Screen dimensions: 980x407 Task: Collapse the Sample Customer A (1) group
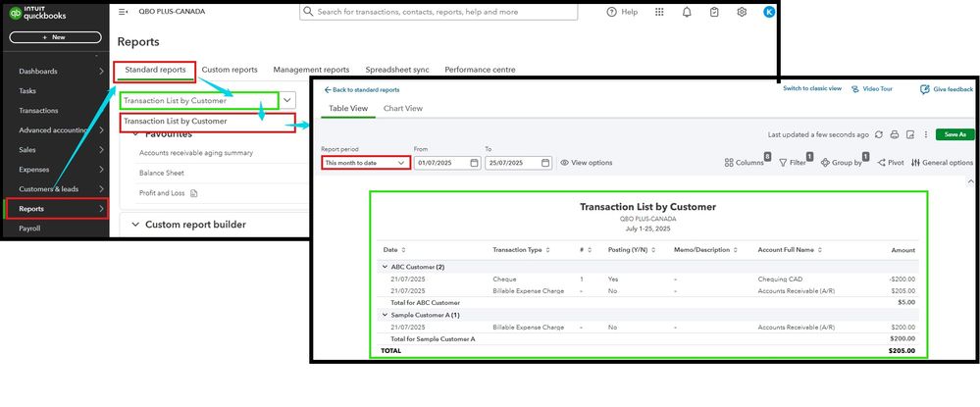385,315
